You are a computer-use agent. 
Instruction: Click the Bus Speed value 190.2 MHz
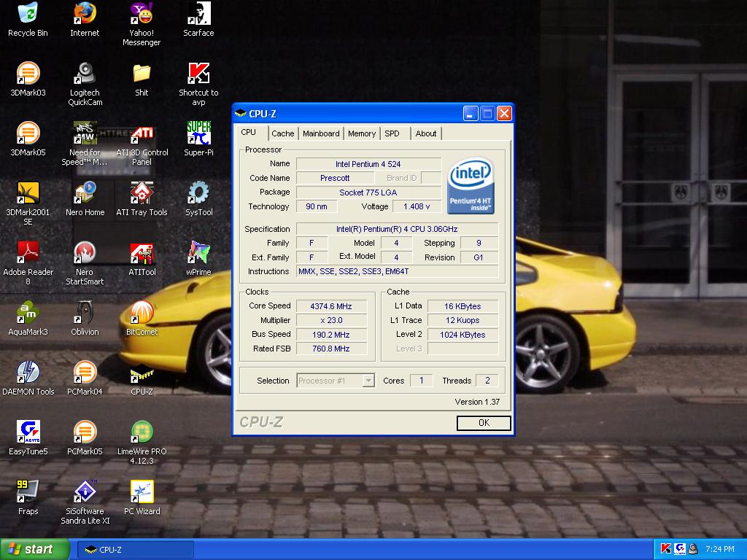tap(331, 335)
